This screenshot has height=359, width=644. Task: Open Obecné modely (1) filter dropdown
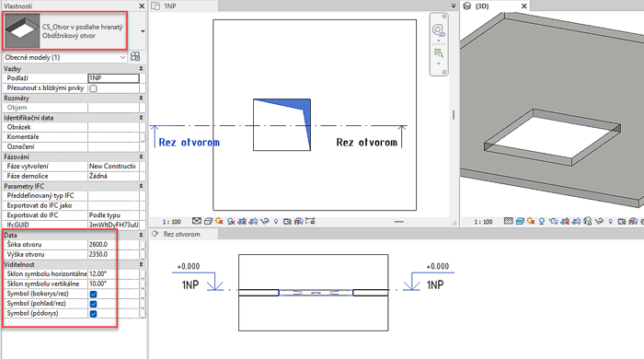[x=65, y=57]
